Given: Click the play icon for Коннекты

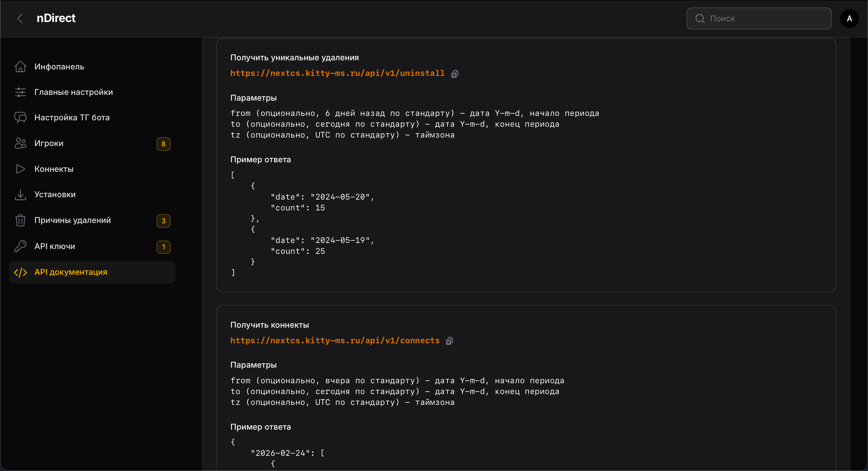Looking at the screenshot, I should [x=20, y=169].
